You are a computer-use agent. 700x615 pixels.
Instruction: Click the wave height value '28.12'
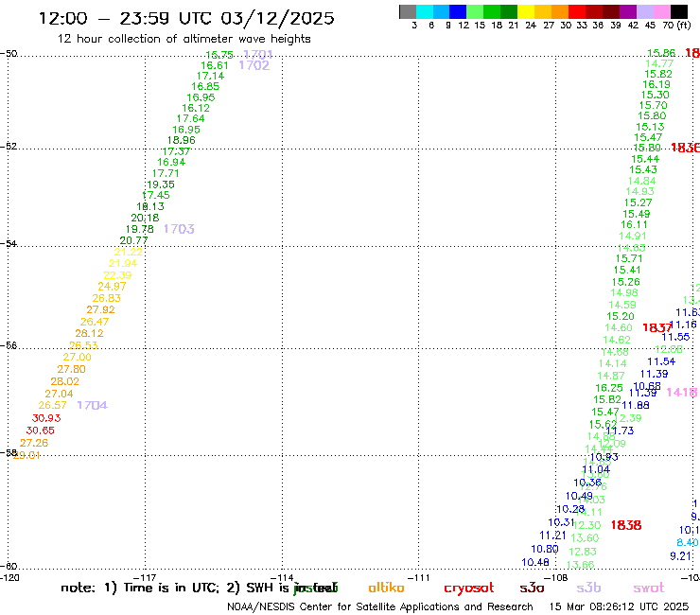point(89,333)
